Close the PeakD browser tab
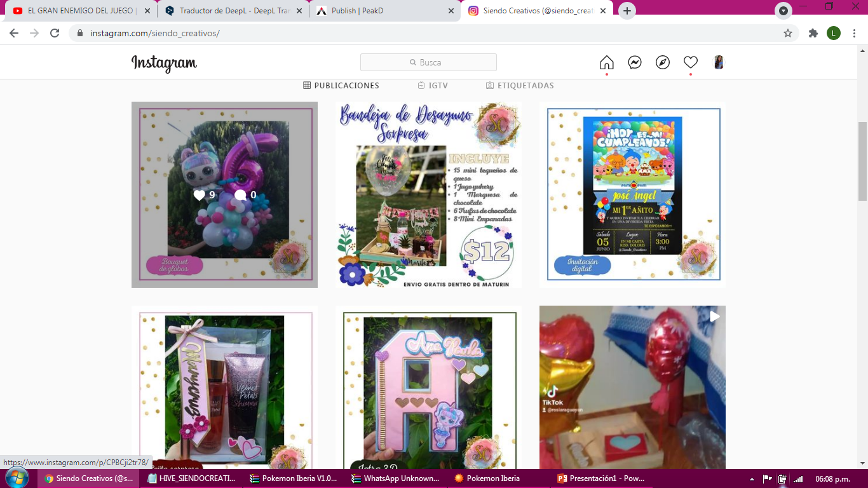The width and height of the screenshot is (868, 488). pos(451,11)
